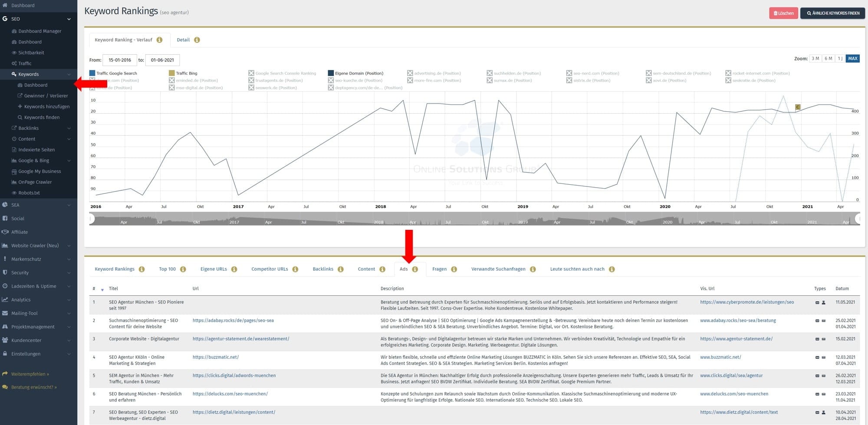This screenshot has height=425, width=868.
Task: Expand the Content submenu in sidebar
Action: (69, 139)
